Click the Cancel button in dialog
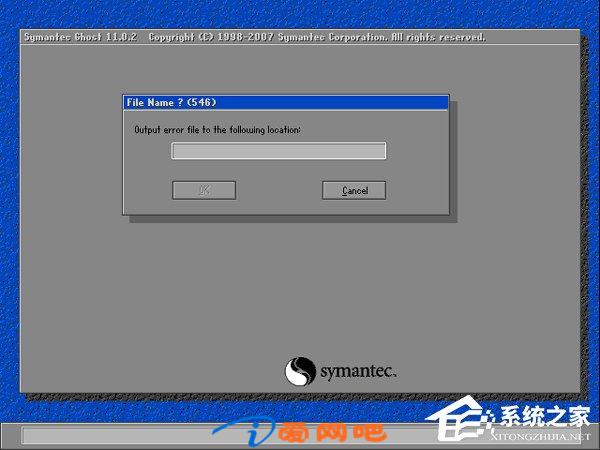The width and height of the screenshot is (600, 450). (x=354, y=190)
